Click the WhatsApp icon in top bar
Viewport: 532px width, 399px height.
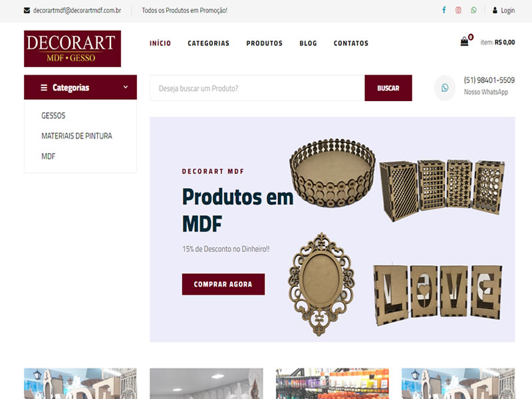click(473, 10)
